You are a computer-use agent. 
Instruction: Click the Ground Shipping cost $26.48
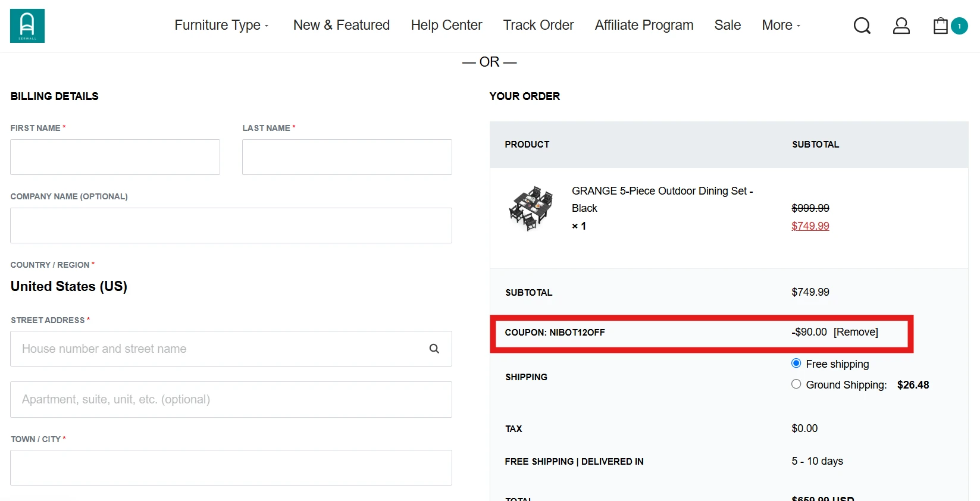(913, 385)
